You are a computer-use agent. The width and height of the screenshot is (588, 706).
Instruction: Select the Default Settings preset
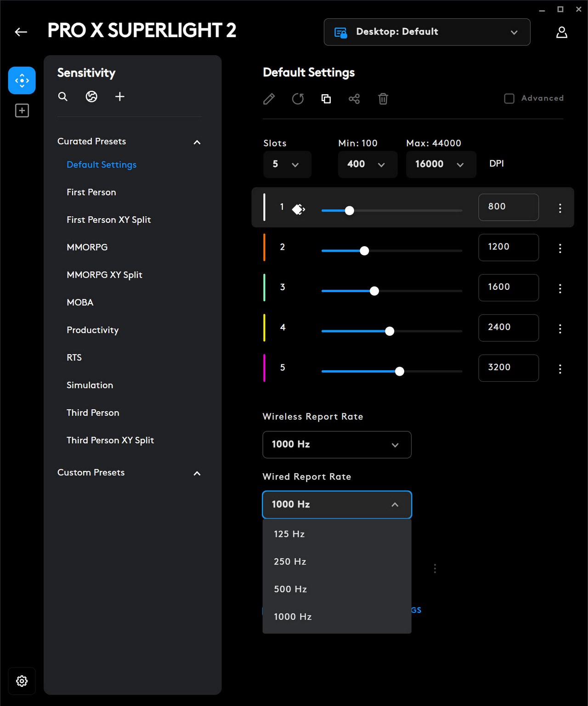[102, 164]
